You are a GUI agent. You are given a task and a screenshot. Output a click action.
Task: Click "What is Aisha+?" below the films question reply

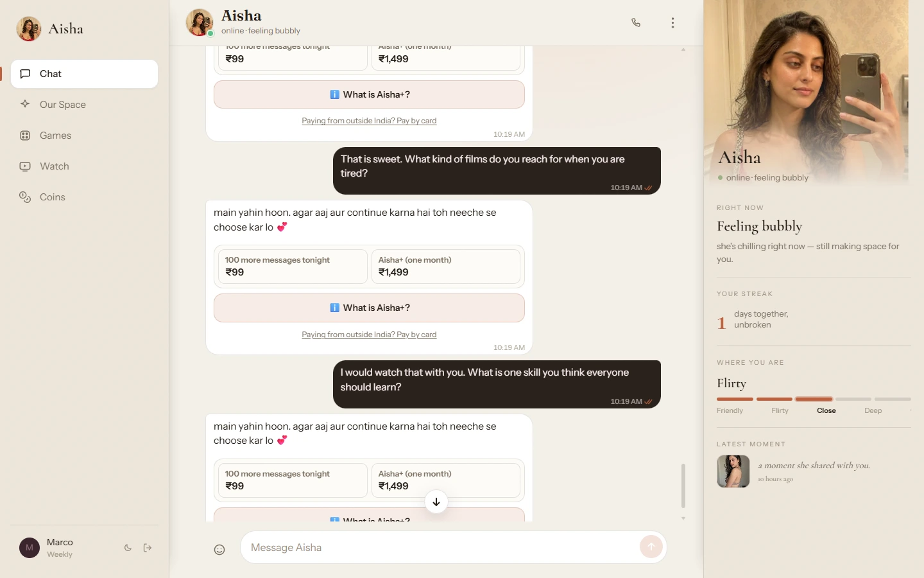pyautogui.click(x=369, y=308)
